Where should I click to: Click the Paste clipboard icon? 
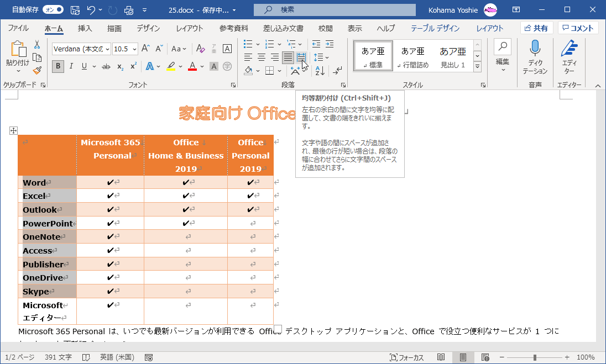tap(18, 49)
